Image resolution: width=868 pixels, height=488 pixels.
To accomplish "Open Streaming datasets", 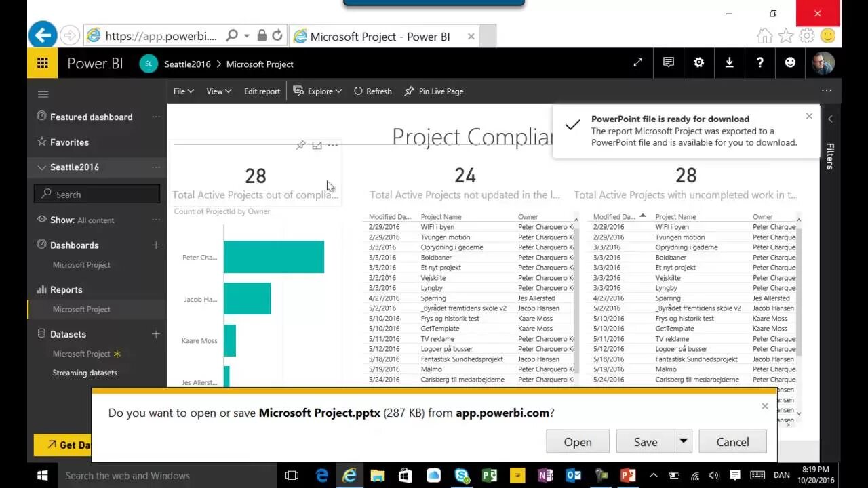I will (x=85, y=373).
